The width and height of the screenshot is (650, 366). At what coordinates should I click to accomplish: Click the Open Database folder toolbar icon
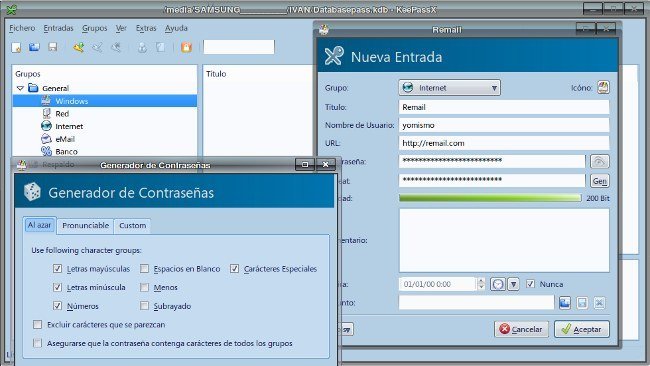(34, 47)
